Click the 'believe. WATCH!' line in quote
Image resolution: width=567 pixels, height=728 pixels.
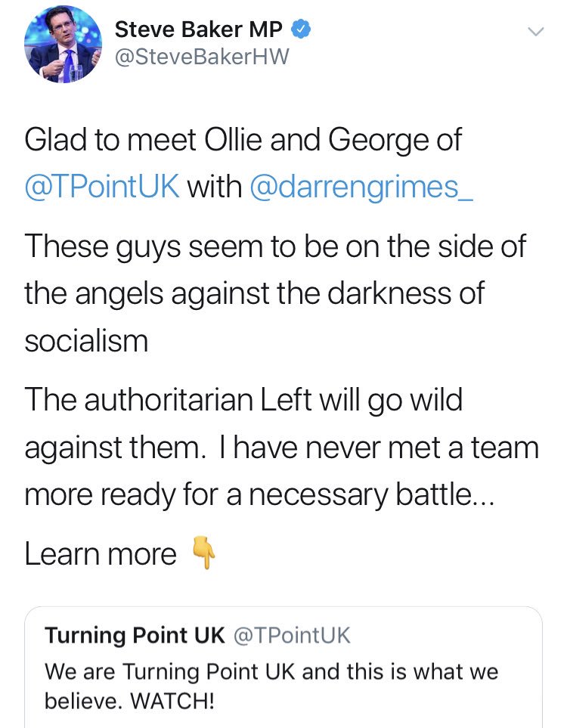click(129, 700)
